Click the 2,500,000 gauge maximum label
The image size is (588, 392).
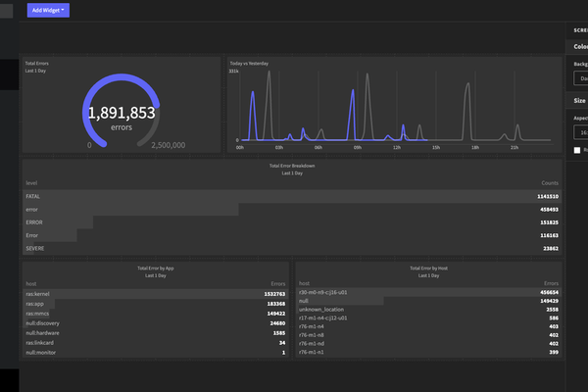click(168, 145)
